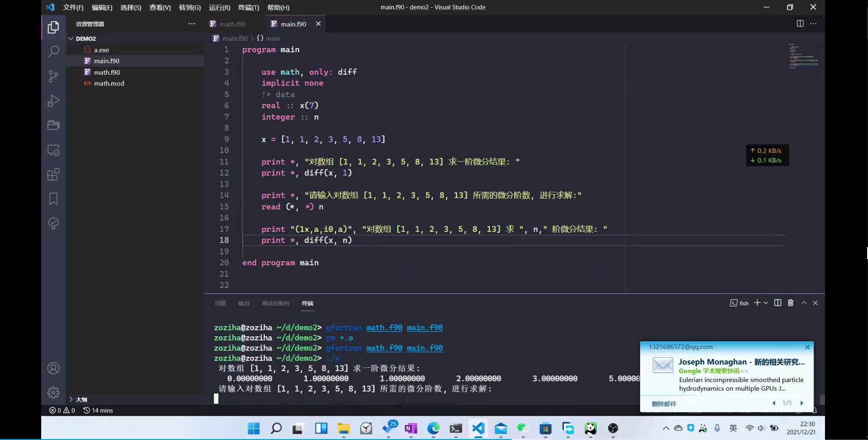
Task: Split the terminal pane
Action: pyautogui.click(x=777, y=303)
